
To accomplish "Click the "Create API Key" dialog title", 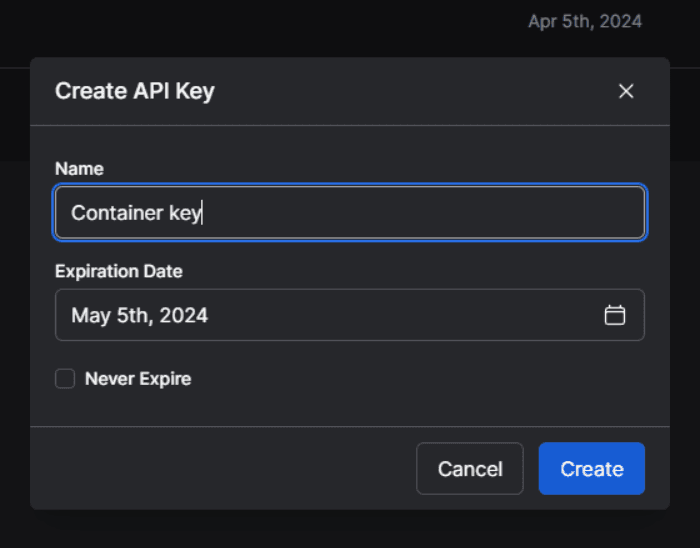I will (x=134, y=91).
